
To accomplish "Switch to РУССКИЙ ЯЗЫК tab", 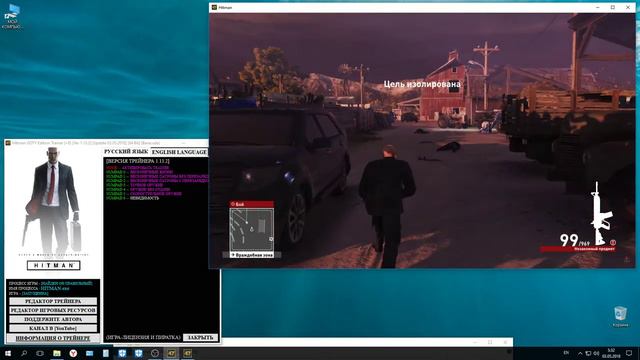I will pyautogui.click(x=126, y=151).
